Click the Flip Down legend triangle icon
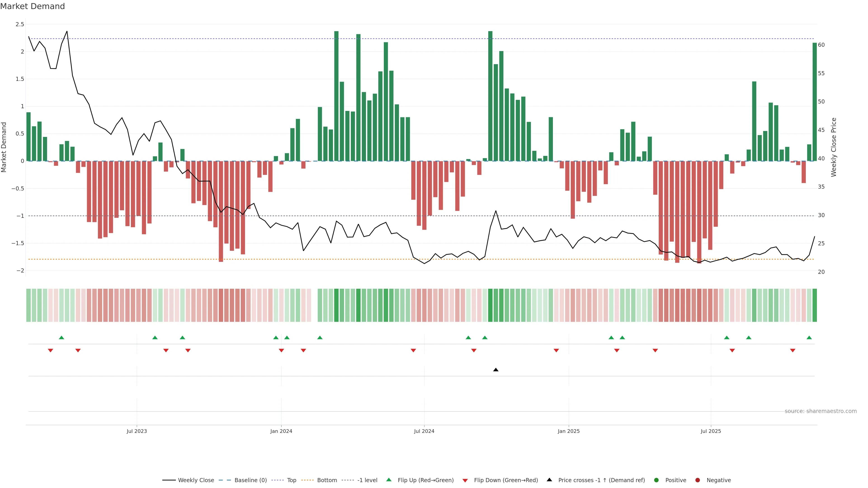The width and height of the screenshot is (868, 488). click(465, 480)
